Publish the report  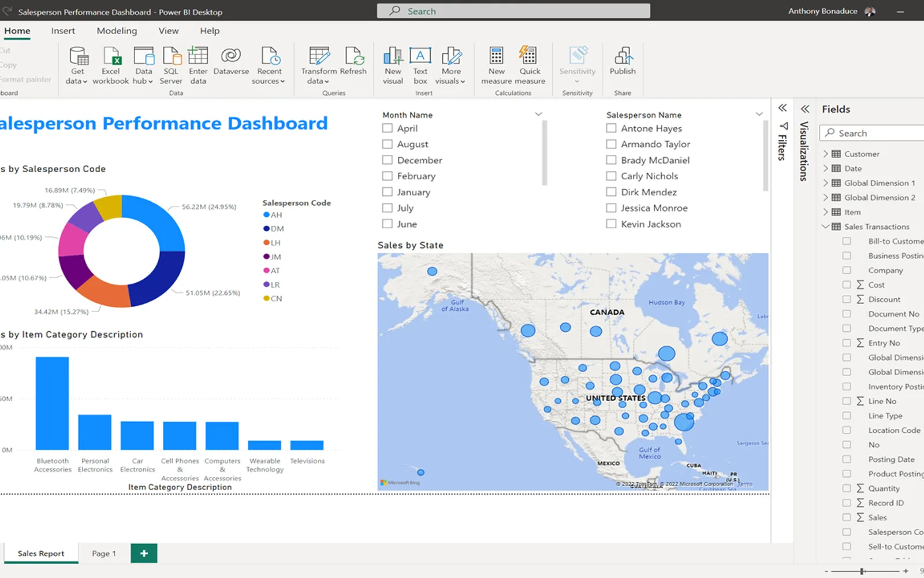623,61
